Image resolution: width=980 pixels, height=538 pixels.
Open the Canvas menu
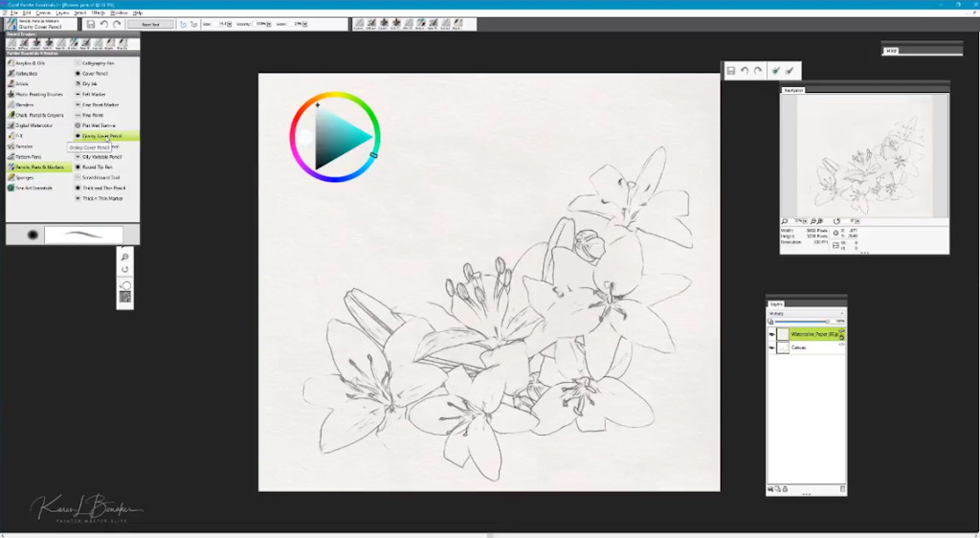point(44,12)
